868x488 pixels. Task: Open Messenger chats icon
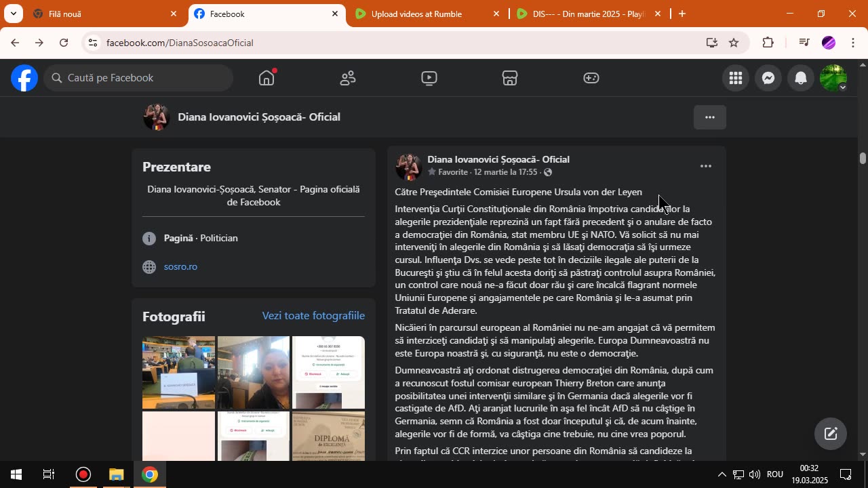(x=768, y=78)
